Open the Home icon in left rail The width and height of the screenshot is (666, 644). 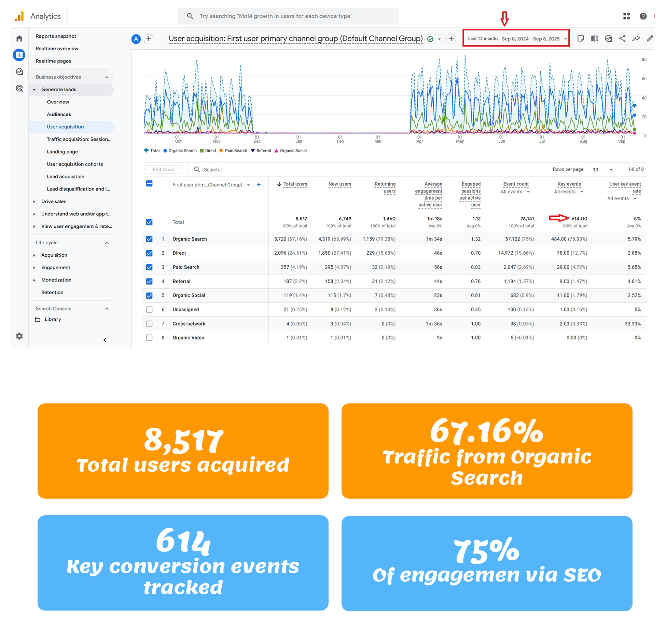tap(19, 39)
